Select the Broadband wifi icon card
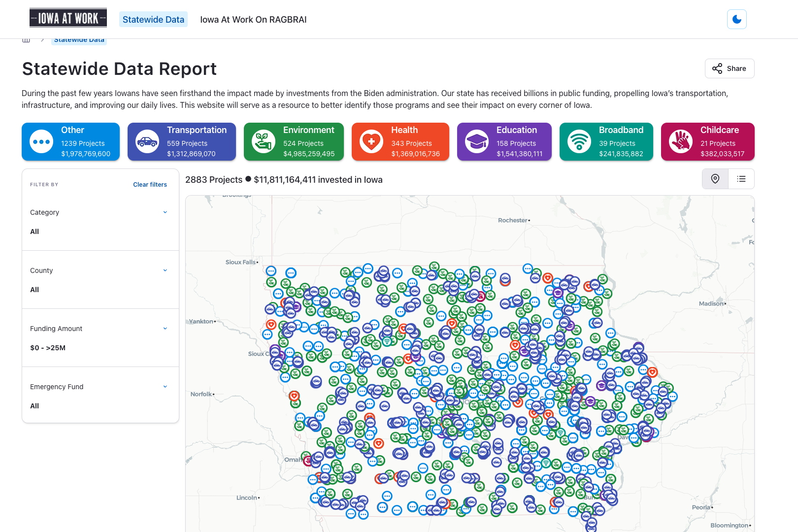This screenshot has height=532, width=798. point(606,142)
